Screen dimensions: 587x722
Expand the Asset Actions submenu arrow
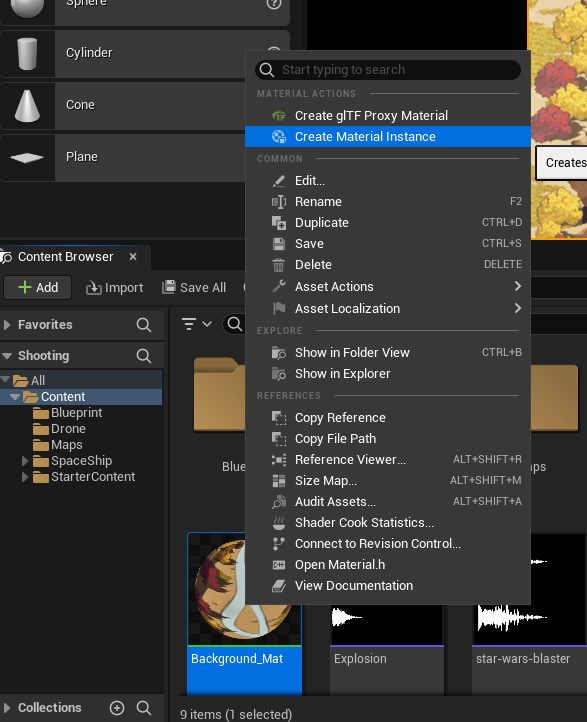[517, 286]
